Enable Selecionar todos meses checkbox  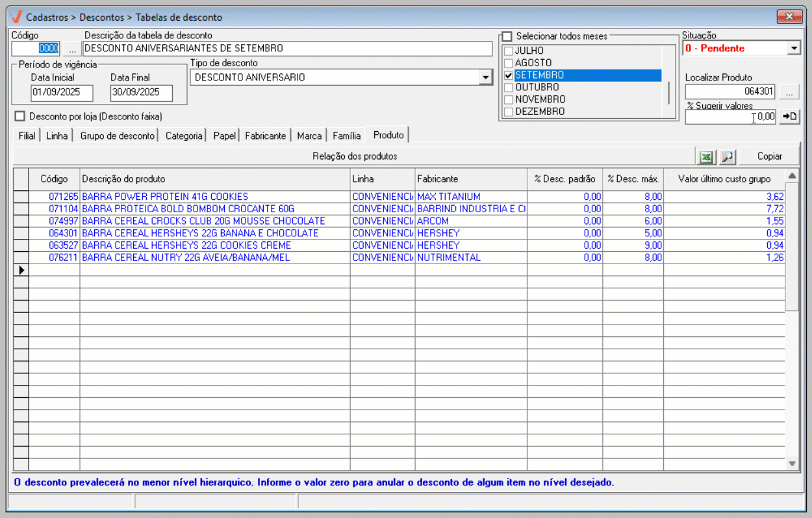[507, 36]
